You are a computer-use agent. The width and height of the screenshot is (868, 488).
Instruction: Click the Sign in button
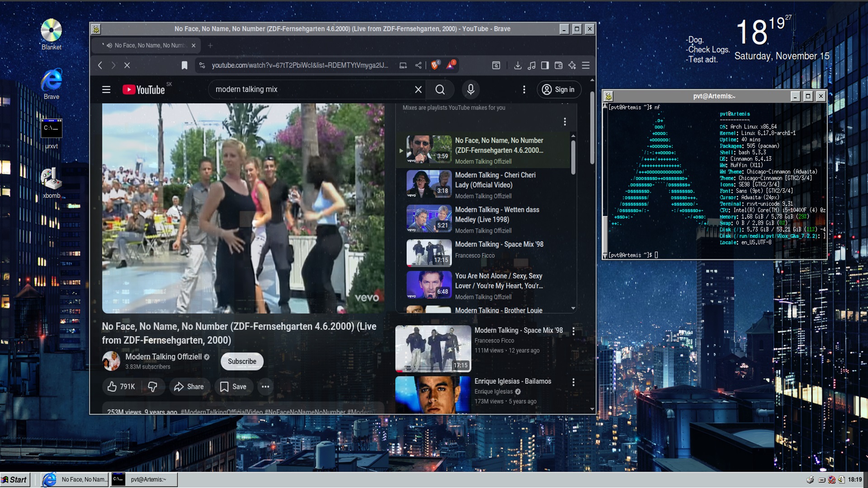(x=558, y=89)
